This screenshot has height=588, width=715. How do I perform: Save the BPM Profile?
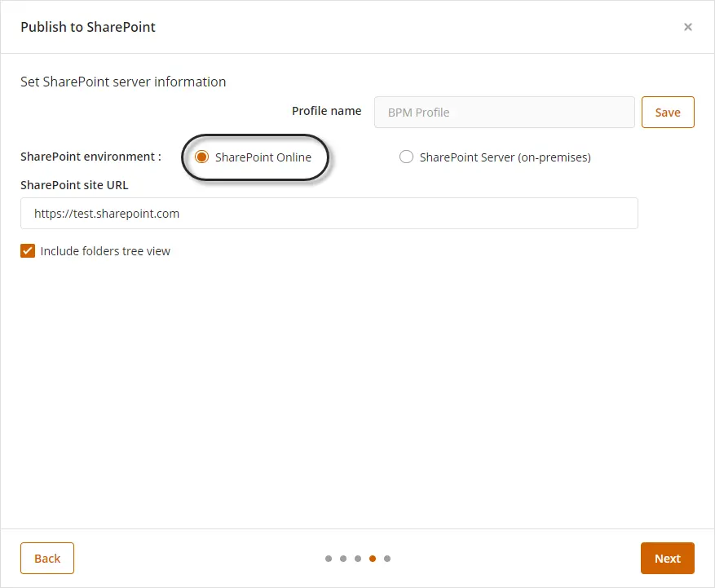point(668,113)
